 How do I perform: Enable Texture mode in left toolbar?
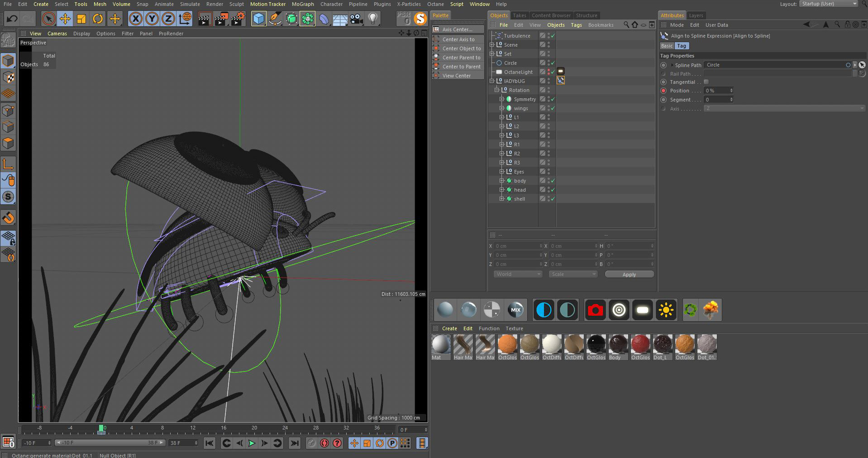coord(8,77)
